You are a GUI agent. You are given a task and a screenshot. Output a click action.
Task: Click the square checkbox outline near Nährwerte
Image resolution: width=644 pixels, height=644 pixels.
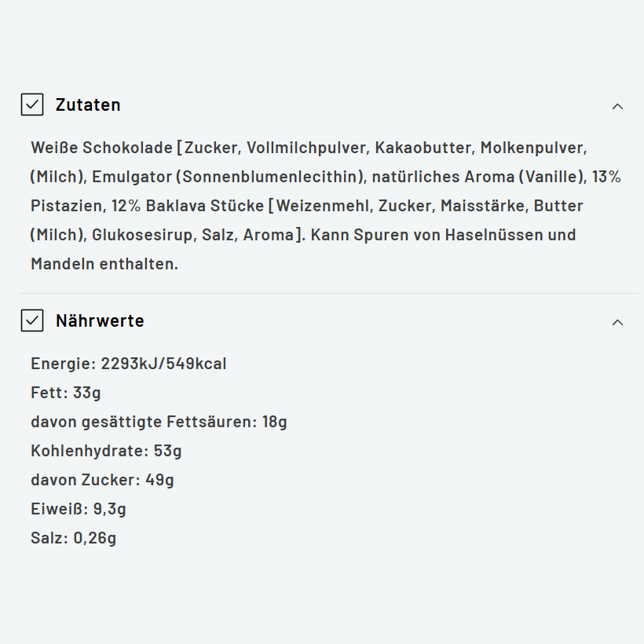[31, 320]
